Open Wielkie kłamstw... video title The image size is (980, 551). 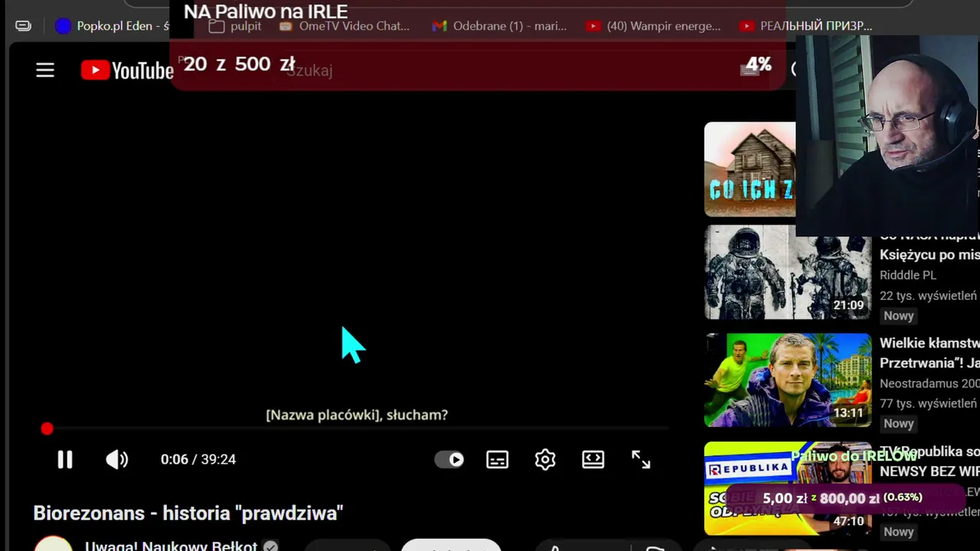(x=929, y=352)
